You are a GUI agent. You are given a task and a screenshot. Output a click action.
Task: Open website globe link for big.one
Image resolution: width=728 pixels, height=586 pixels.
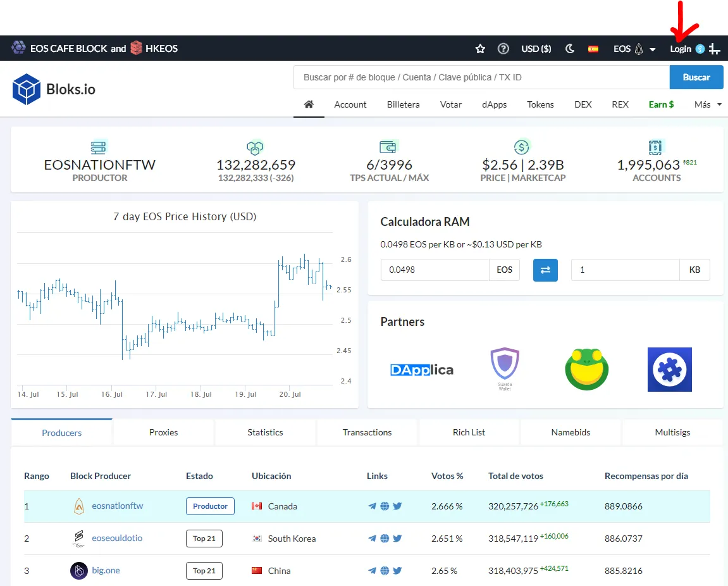coord(385,571)
